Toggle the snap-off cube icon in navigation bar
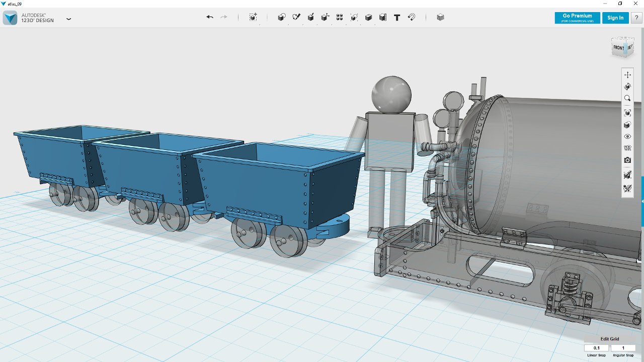 click(627, 175)
